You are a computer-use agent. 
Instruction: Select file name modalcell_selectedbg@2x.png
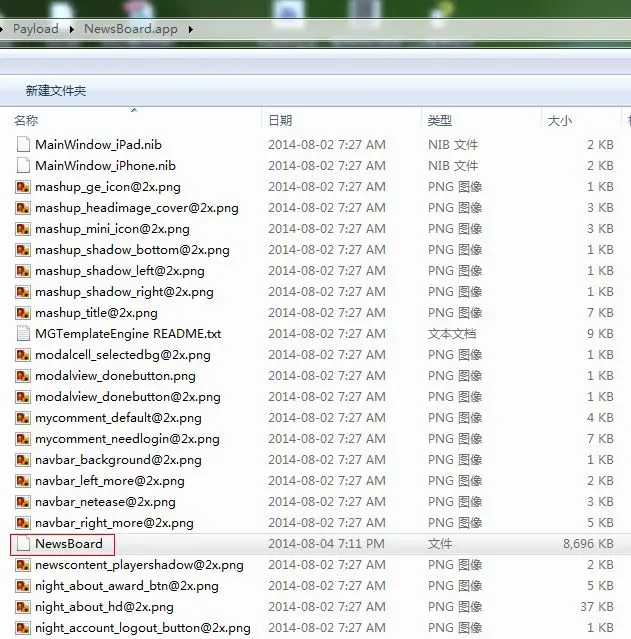click(123, 355)
